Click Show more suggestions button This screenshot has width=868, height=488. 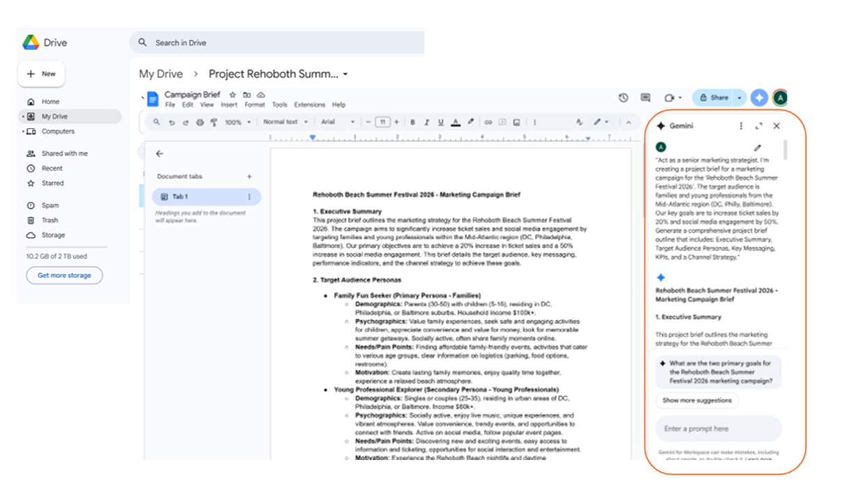tap(697, 400)
